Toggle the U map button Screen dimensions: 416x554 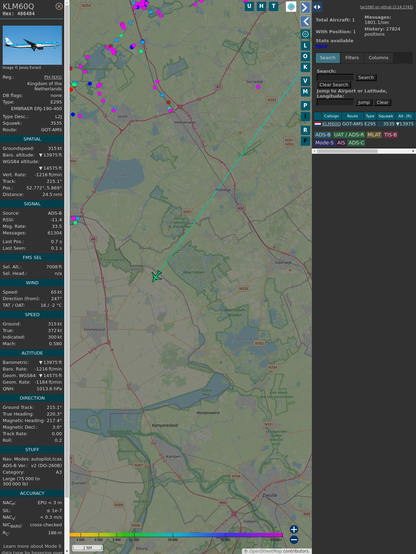coord(249,6)
